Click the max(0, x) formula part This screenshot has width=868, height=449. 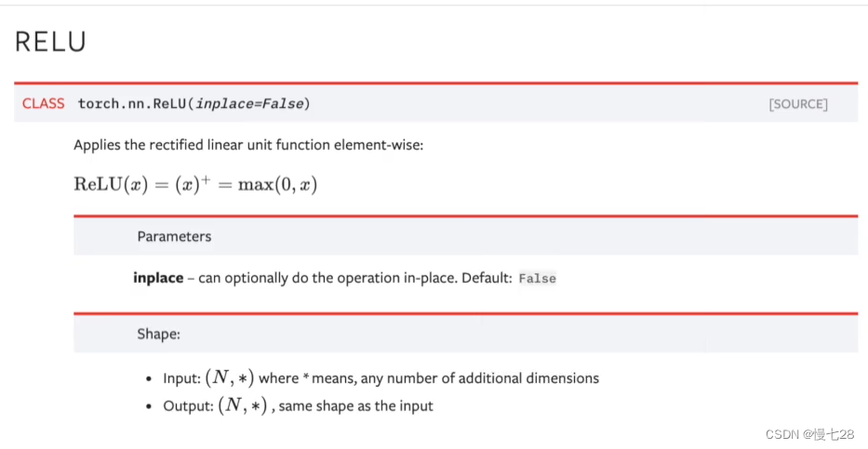click(277, 184)
